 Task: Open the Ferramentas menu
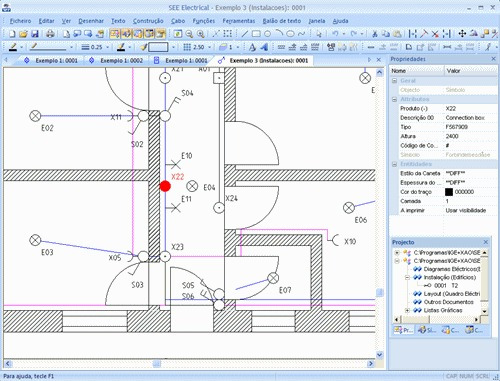[x=239, y=21]
